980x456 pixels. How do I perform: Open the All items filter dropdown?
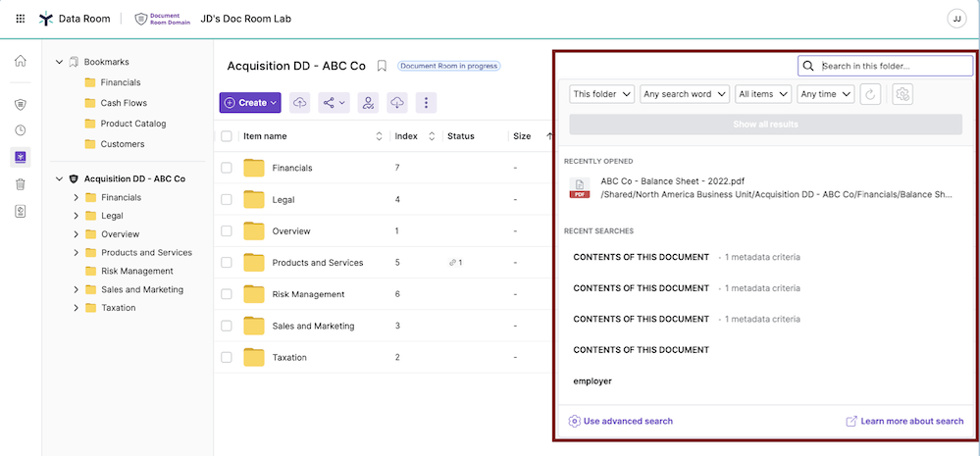point(763,94)
